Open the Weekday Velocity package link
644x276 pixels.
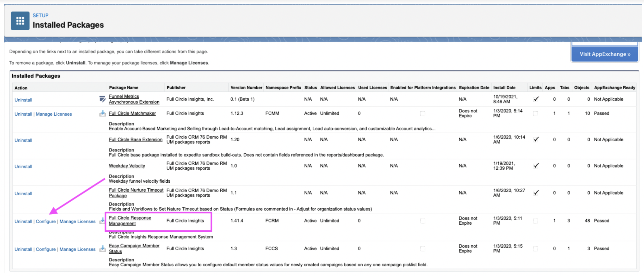click(x=127, y=166)
